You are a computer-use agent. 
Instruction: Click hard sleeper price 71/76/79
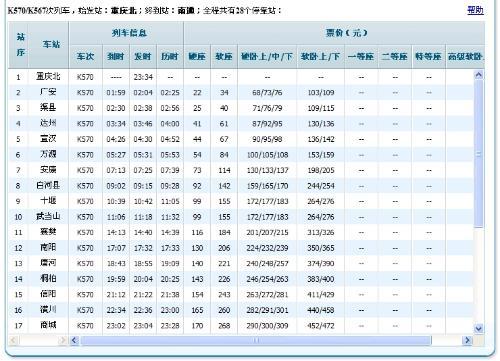[267, 108]
